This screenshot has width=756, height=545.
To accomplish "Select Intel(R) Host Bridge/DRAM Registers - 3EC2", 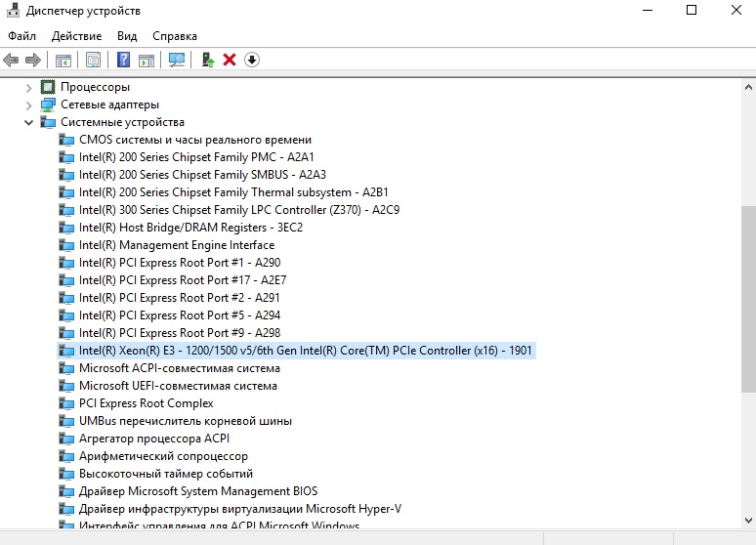I will pyautogui.click(x=190, y=228).
